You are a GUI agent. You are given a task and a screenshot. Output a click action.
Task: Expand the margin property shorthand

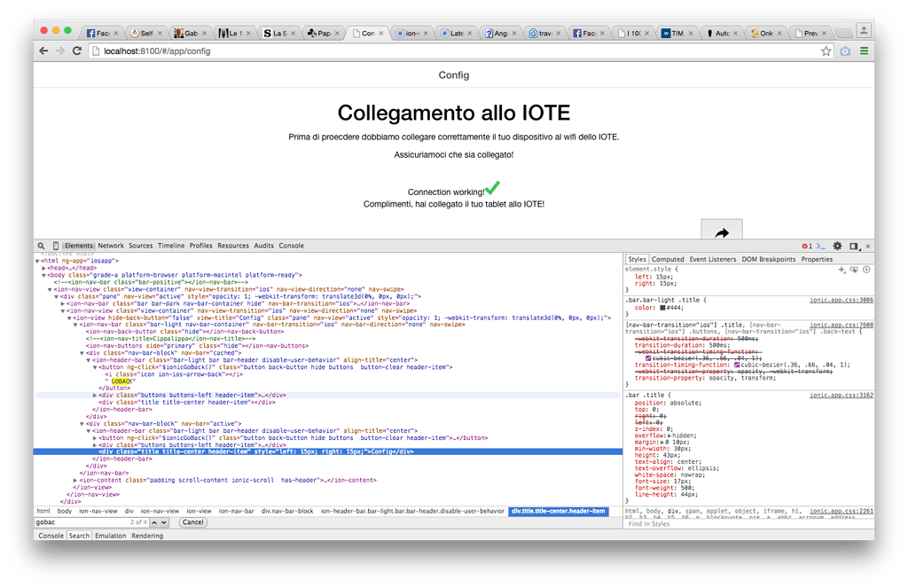pyautogui.click(x=662, y=442)
